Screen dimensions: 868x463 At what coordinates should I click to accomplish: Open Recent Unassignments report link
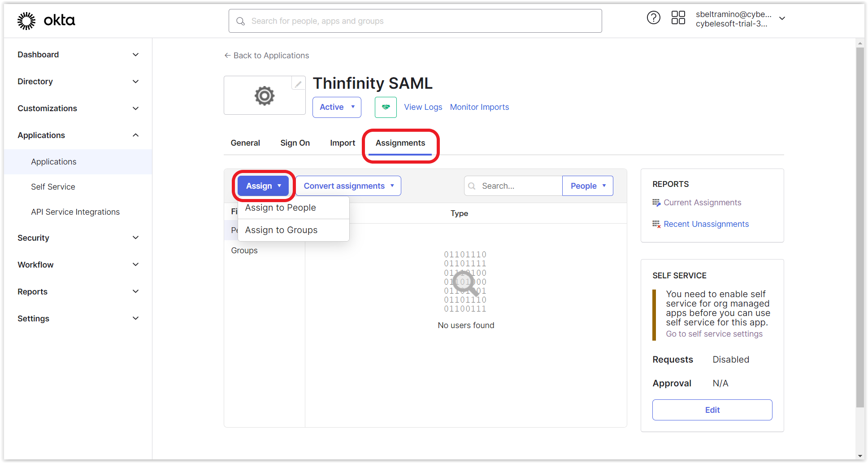click(706, 224)
